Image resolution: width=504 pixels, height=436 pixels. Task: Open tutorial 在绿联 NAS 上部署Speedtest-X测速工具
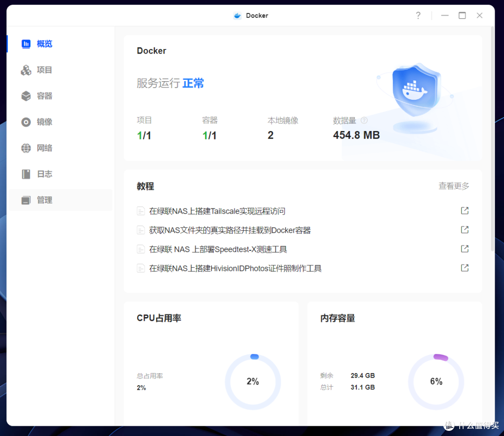[218, 249]
